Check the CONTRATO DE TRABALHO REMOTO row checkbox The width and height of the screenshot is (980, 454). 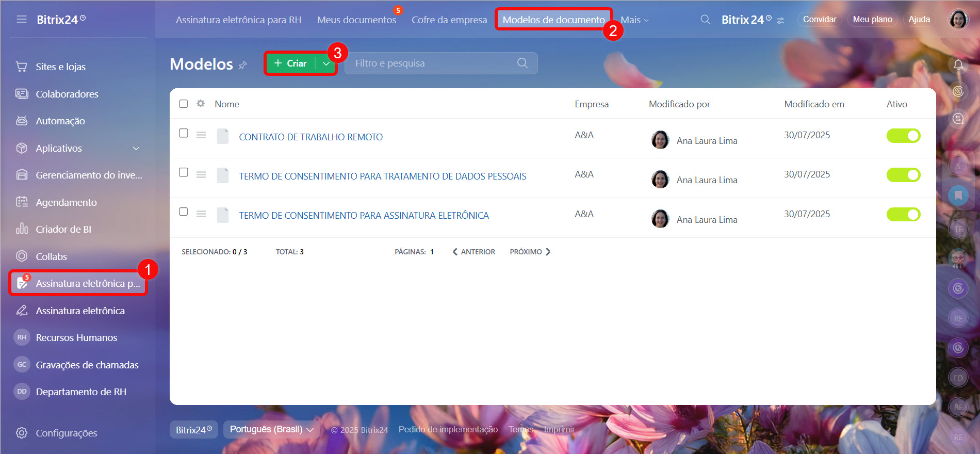click(x=184, y=133)
